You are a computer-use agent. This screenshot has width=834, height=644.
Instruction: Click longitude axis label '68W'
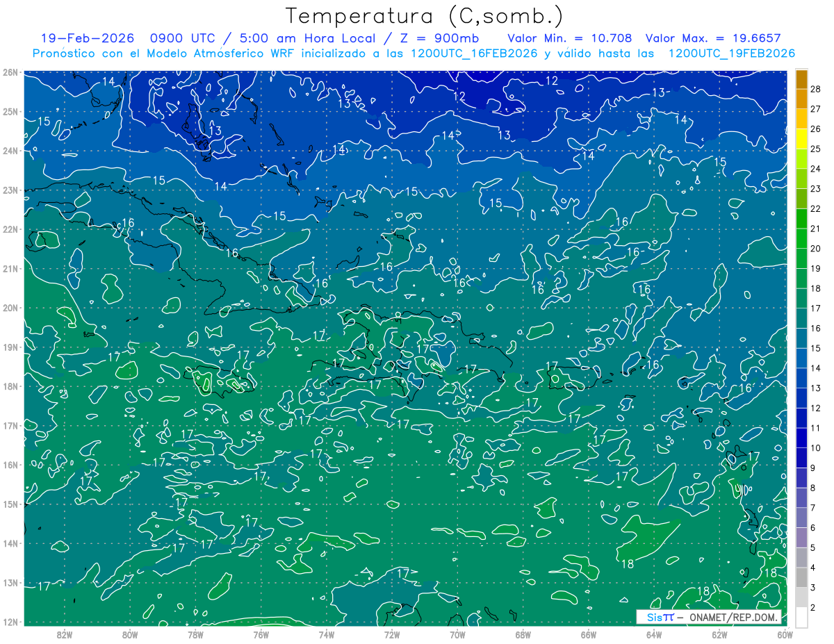523,634
